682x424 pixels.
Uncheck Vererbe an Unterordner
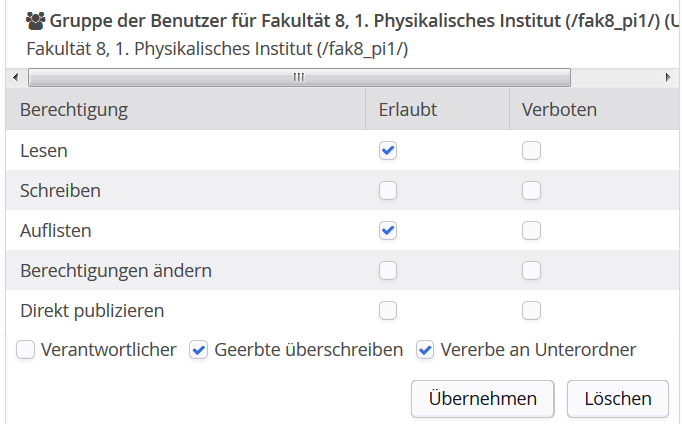[425, 350]
